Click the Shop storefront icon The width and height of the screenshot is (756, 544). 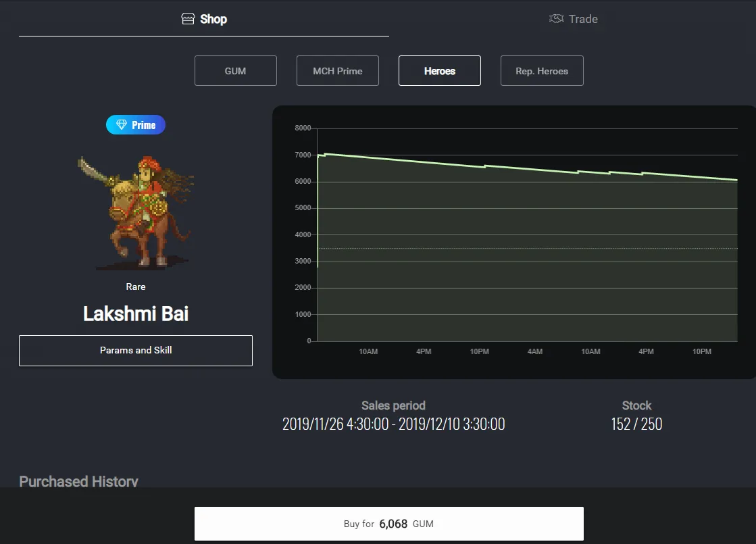[188, 19]
